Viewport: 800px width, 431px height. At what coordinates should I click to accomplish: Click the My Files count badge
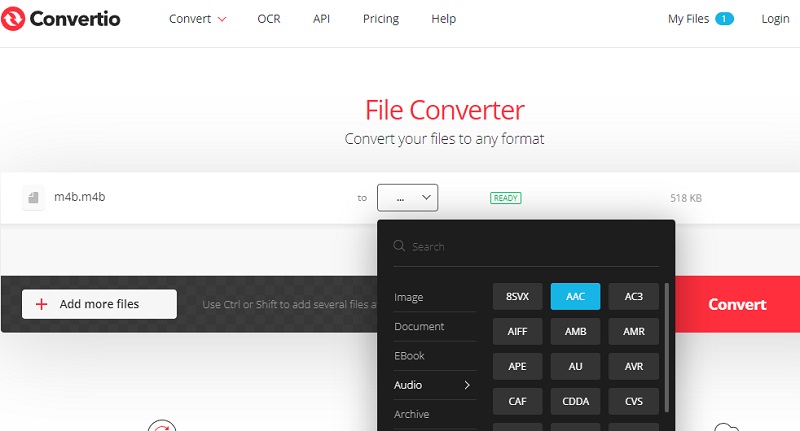[x=724, y=19]
